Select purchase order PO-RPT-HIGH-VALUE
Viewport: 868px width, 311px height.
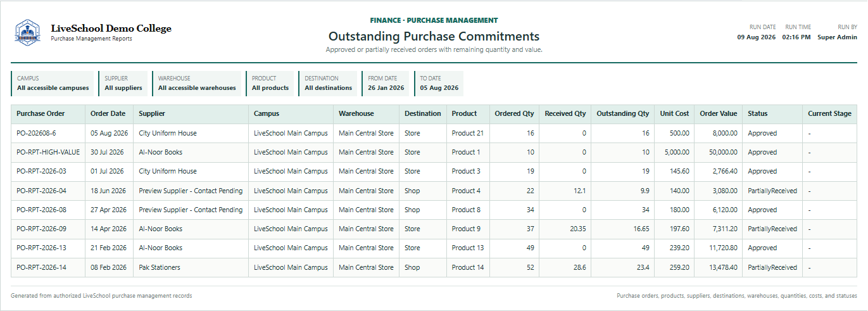point(48,153)
